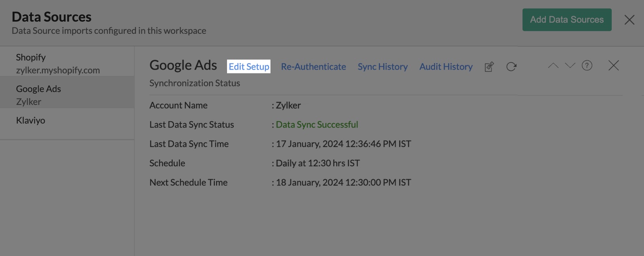Click the workspace imports description text
The height and width of the screenshot is (256, 644).
(x=109, y=31)
